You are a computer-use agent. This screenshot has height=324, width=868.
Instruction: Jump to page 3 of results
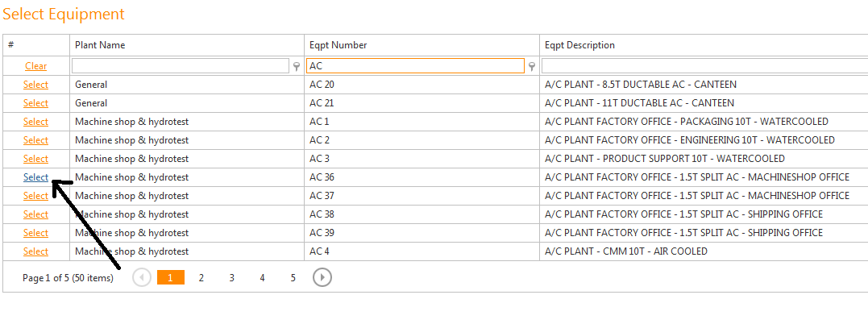click(232, 277)
